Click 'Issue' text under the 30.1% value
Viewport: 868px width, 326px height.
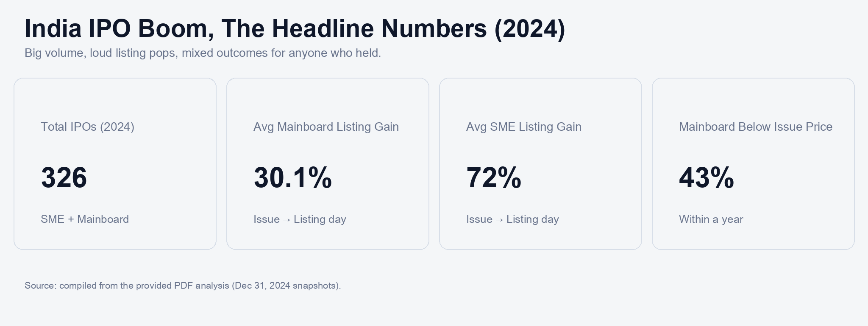click(x=267, y=219)
